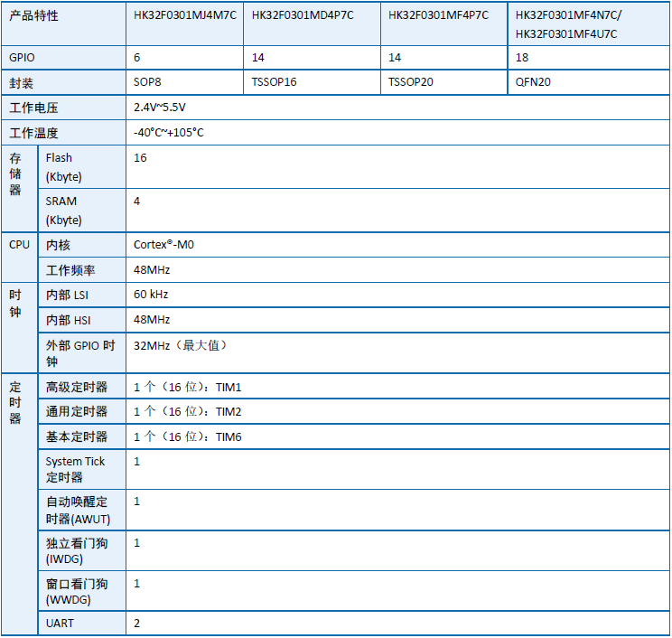Click the HK32F0301MJ4M7C column header
The image size is (672, 638).
tap(184, 15)
